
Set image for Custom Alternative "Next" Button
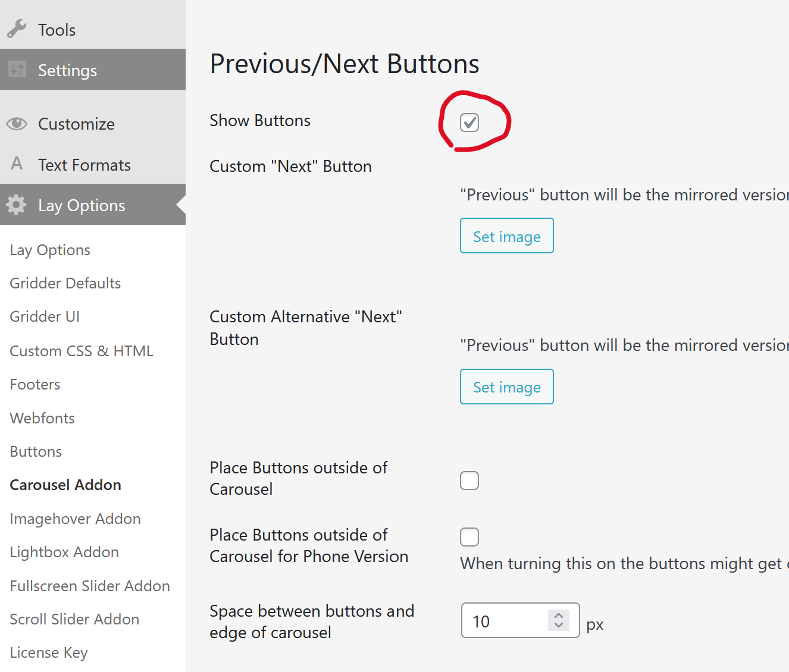click(x=507, y=387)
